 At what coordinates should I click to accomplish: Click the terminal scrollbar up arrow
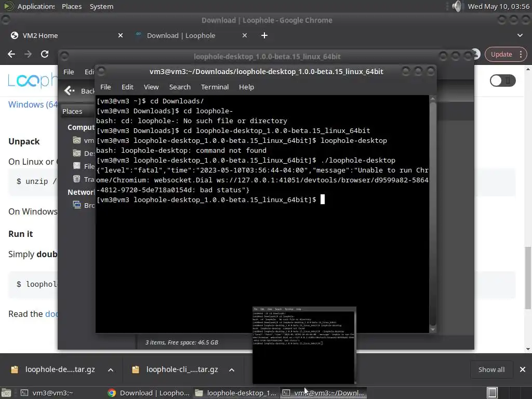point(433,99)
